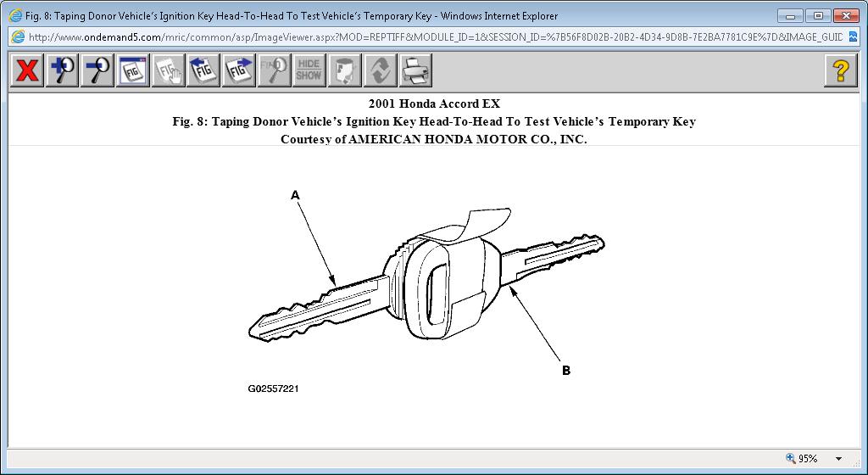This screenshot has width=868, height=475.
Task: Maximize the Internet Explorer window
Action: (x=818, y=15)
